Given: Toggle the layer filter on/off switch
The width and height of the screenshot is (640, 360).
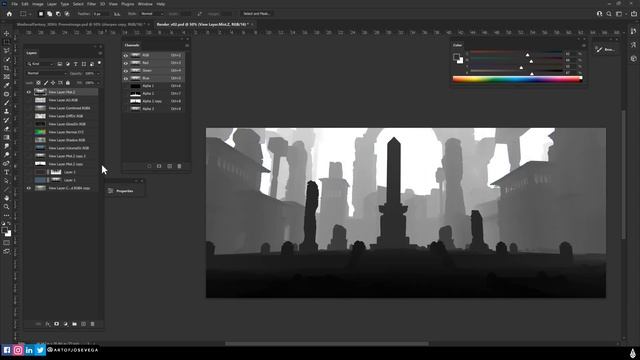Looking at the screenshot, I should tap(99, 63).
